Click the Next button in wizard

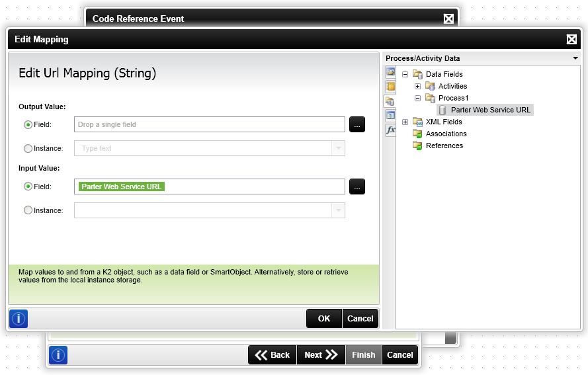coord(321,354)
